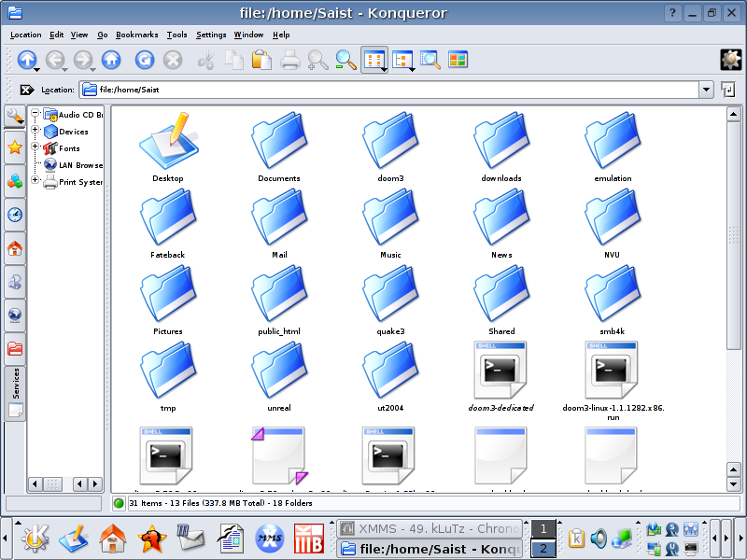Click the Print toolbar icon
This screenshot has width=747, height=560.
click(x=290, y=60)
